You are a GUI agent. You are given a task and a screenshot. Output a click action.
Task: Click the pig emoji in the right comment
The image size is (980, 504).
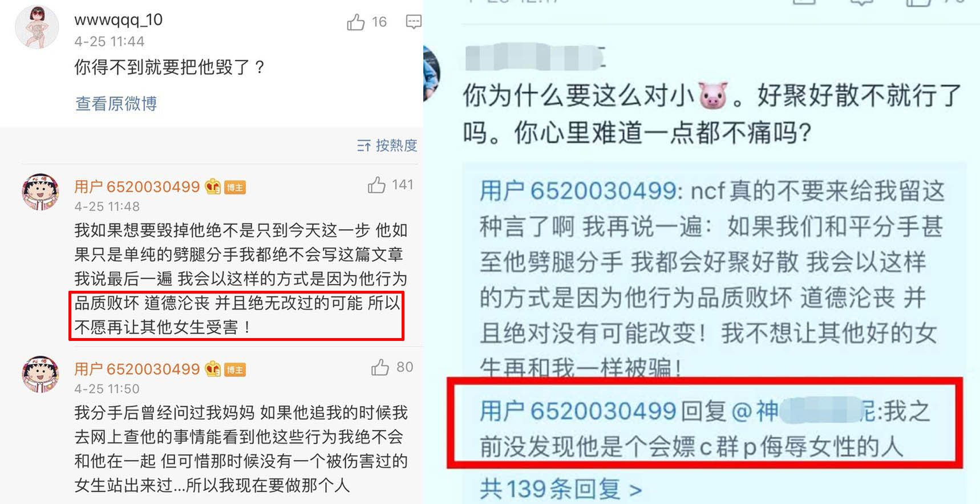coord(713,96)
